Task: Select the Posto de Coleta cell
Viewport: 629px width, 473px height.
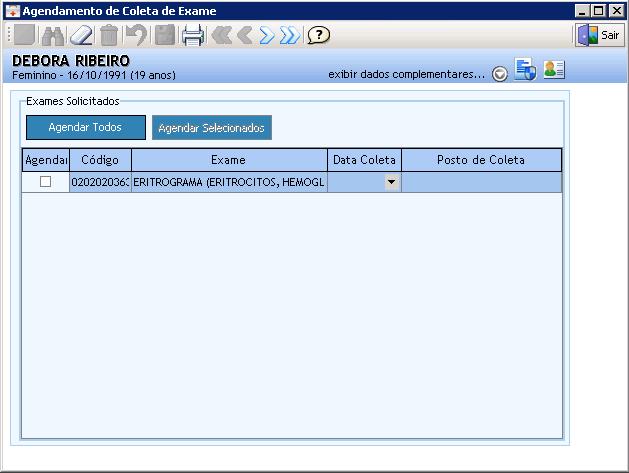Action: pos(481,182)
